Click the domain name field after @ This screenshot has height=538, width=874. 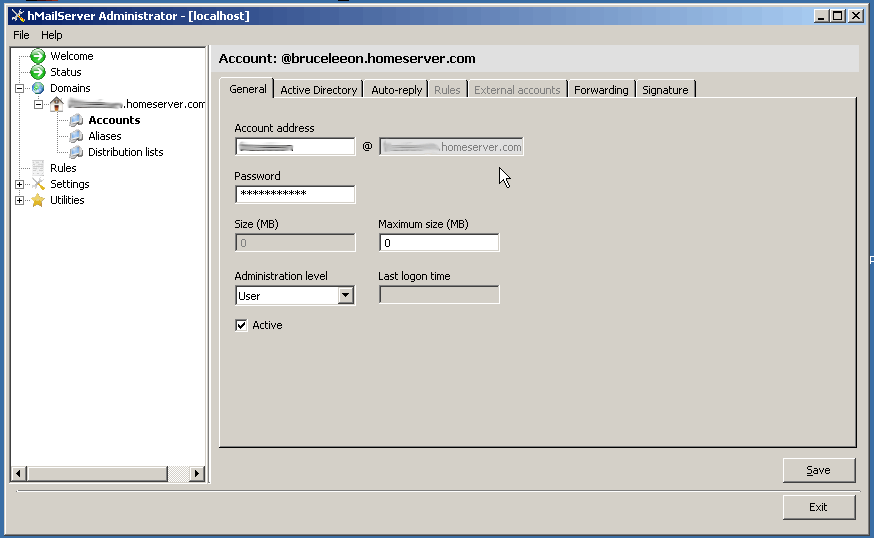coord(451,147)
